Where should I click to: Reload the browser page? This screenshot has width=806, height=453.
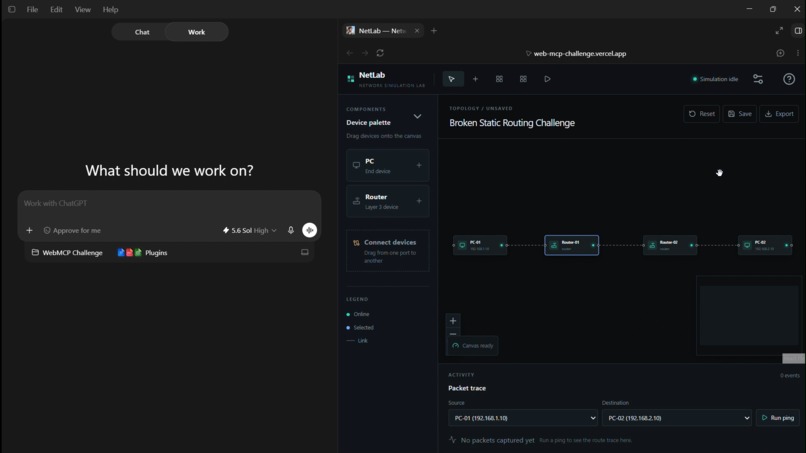380,53
